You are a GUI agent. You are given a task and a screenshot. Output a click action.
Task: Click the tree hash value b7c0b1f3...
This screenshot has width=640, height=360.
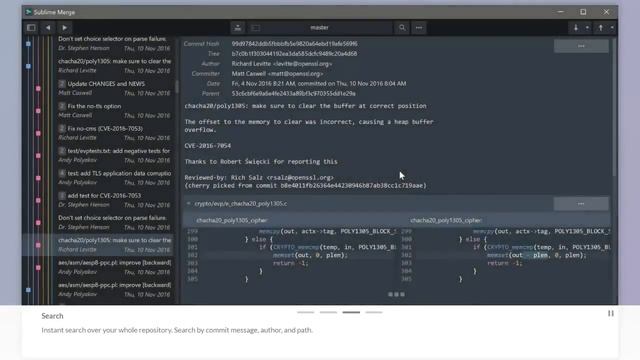pos(294,53)
